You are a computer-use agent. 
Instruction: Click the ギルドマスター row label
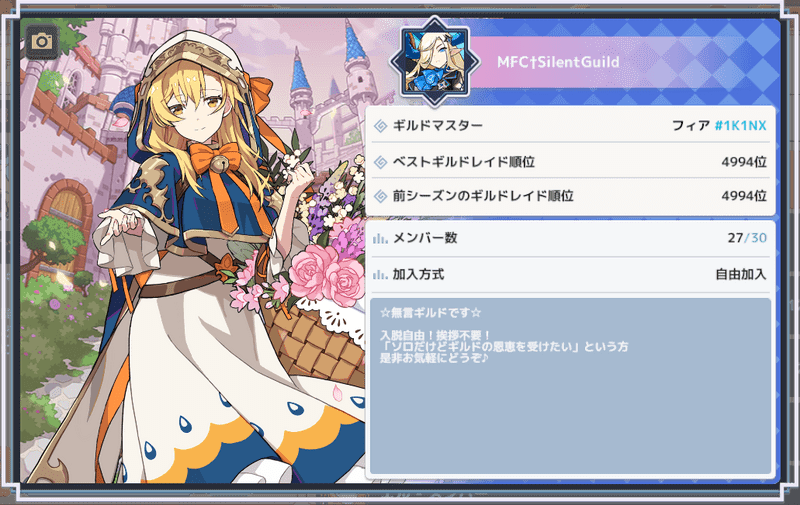click(x=437, y=125)
